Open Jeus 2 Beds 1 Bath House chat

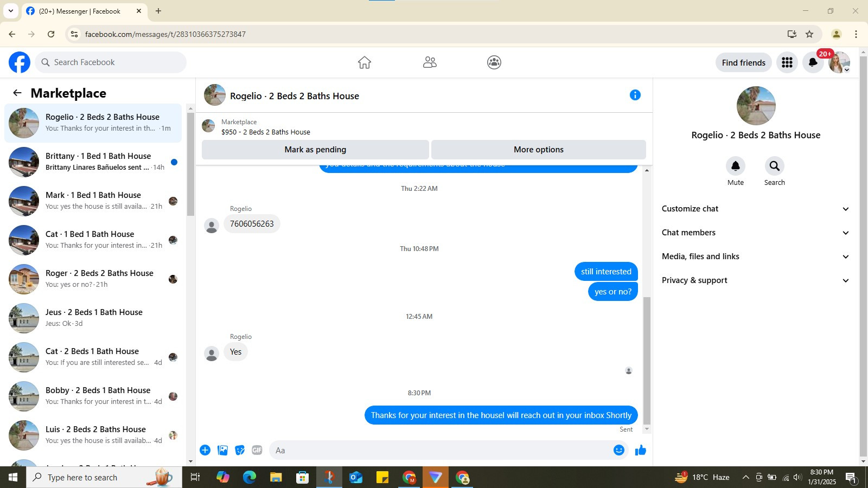tap(93, 318)
